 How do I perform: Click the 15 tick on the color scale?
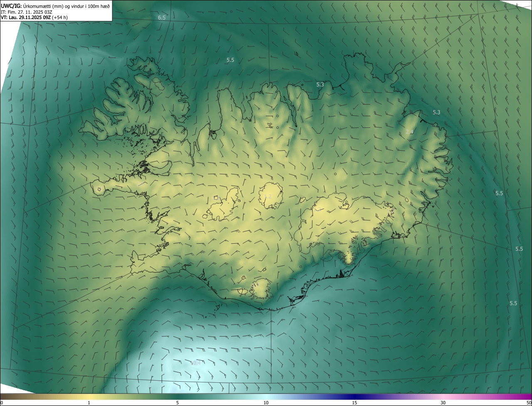[355, 403]
